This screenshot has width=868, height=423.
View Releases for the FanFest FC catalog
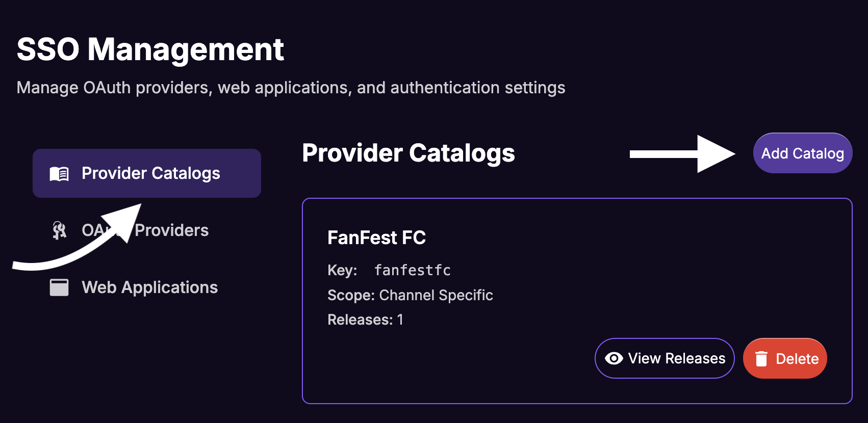[665, 358]
